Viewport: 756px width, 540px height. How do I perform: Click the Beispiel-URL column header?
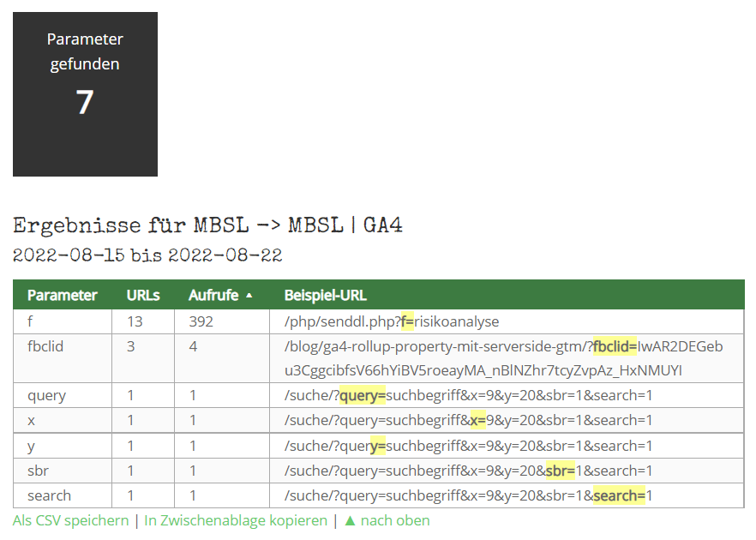pos(325,296)
